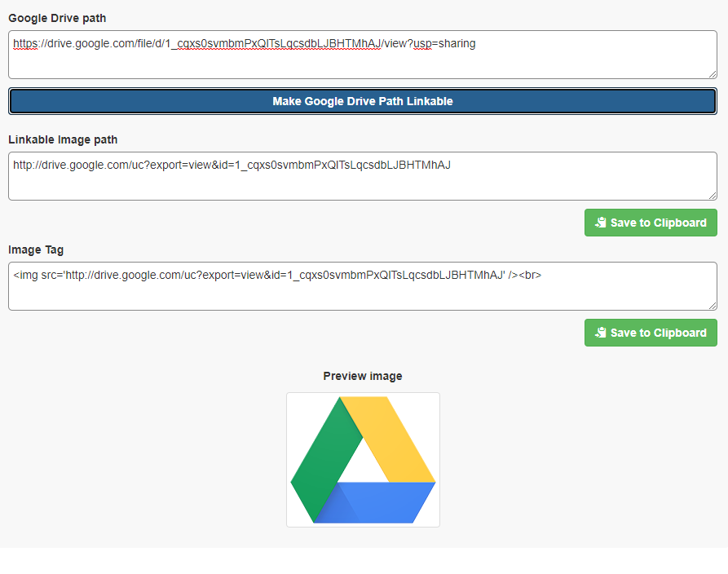Click the 'Preview image' heading
The image size is (728, 574).
coord(363,376)
